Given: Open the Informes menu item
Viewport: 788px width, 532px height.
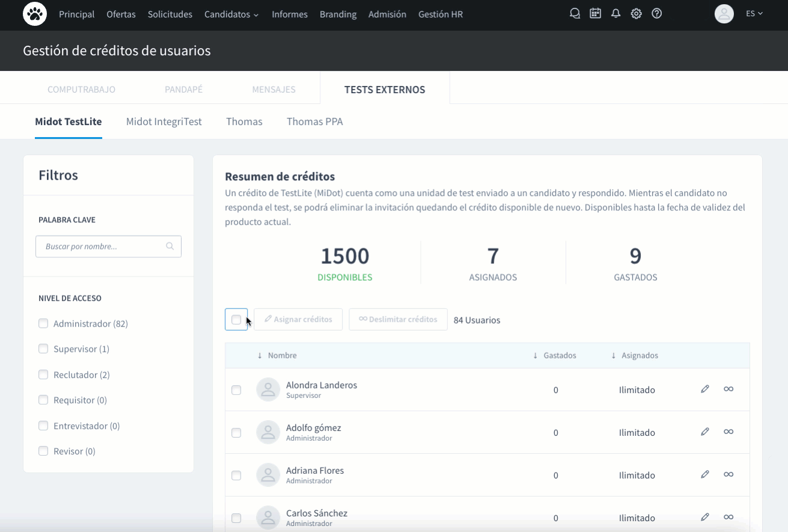Looking at the screenshot, I should 289,14.
